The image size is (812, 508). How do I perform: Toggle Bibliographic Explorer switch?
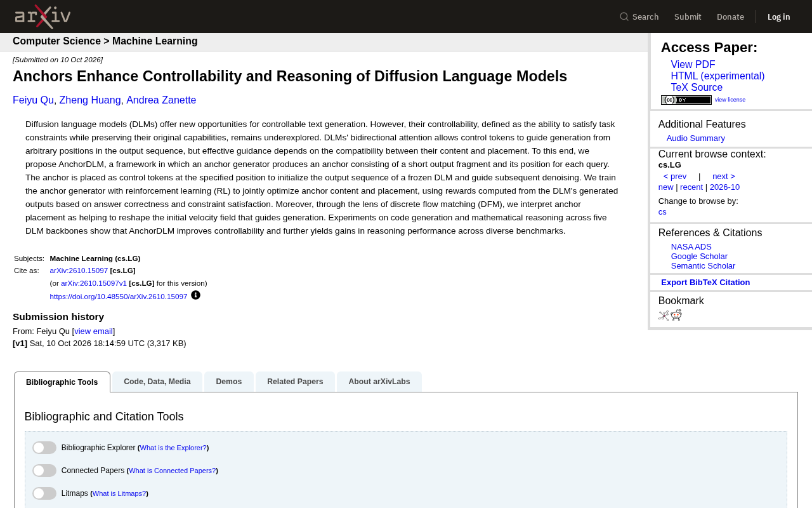point(44,448)
